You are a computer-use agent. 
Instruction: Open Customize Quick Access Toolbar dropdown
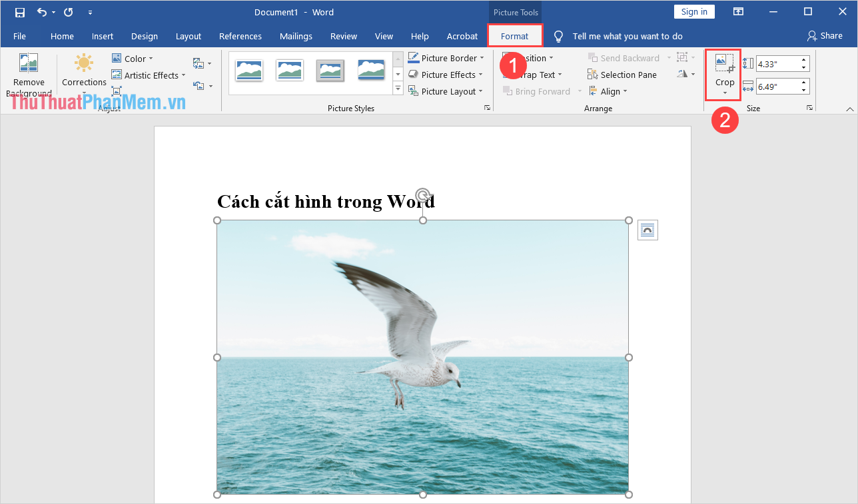coord(90,13)
